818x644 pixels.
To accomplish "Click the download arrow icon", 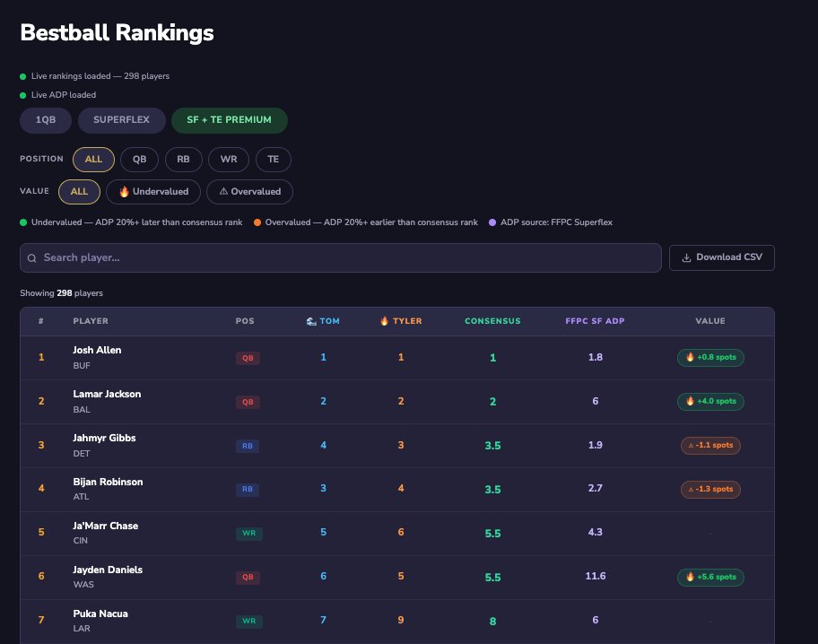I will tap(686, 257).
